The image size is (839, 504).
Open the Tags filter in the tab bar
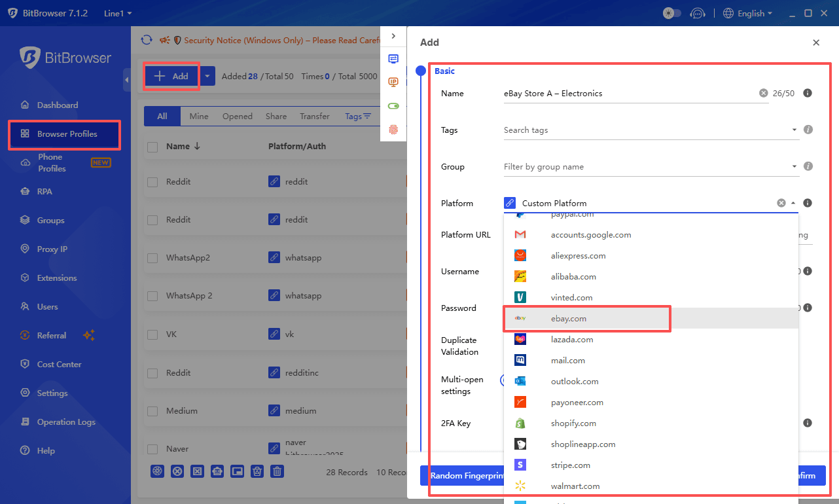pyautogui.click(x=358, y=117)
